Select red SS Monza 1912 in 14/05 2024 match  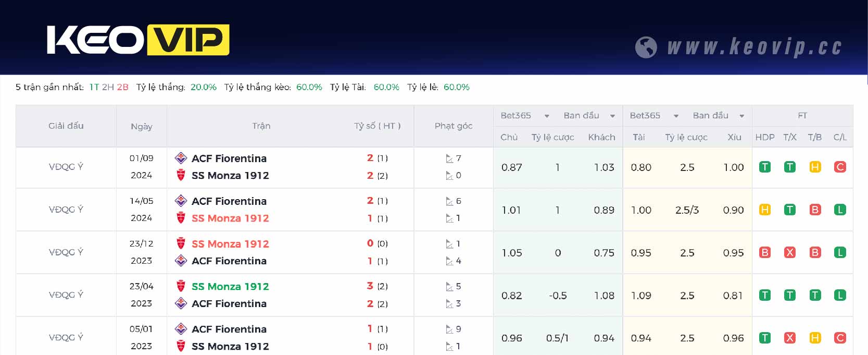pos(230,218)
